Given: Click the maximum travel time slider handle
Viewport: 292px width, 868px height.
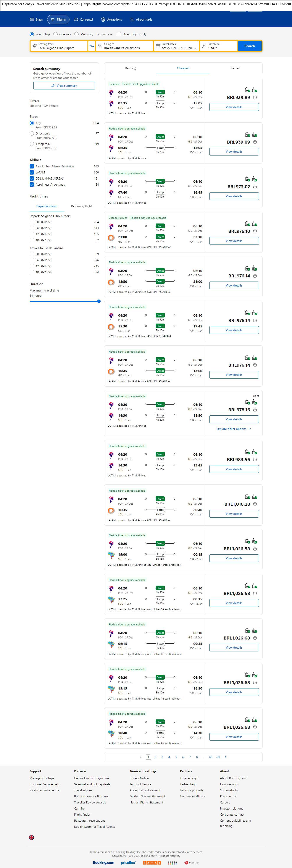Looking at the screenshot, I should pos(99,301).
